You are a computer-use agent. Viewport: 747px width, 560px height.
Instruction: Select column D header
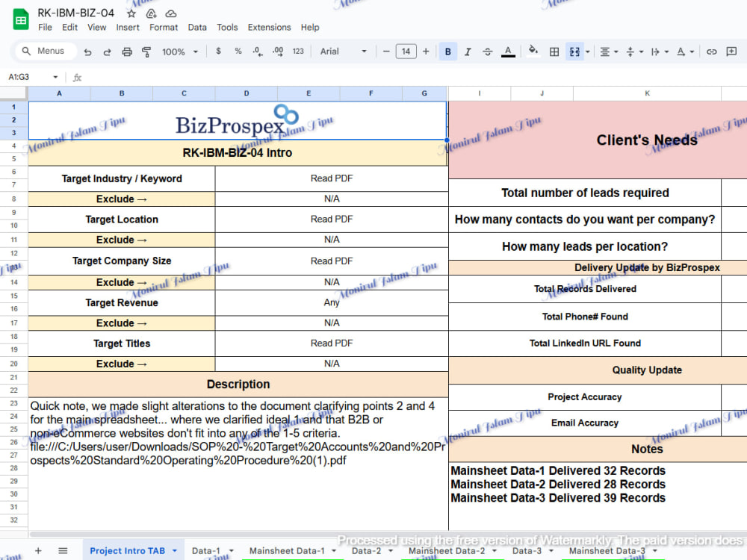[247, 93]
